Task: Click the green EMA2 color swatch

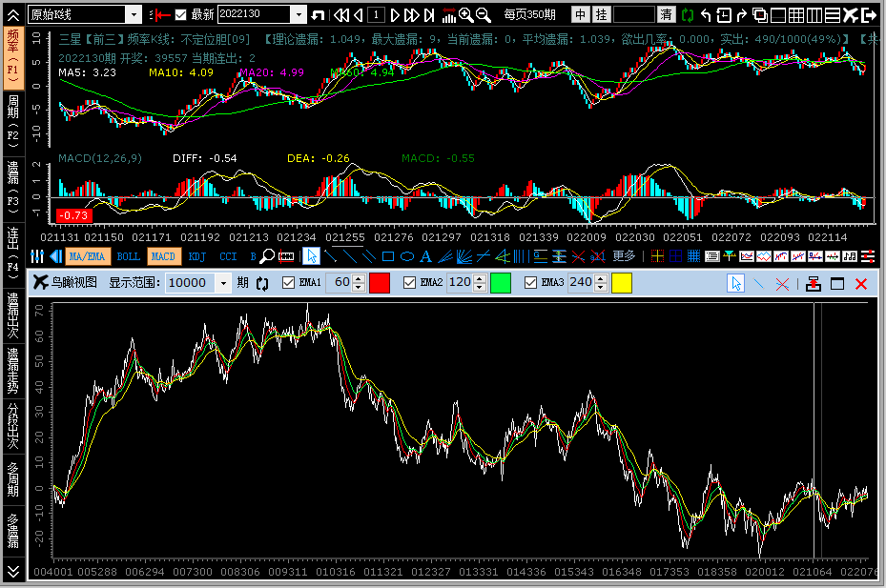Action: [501, 283]
